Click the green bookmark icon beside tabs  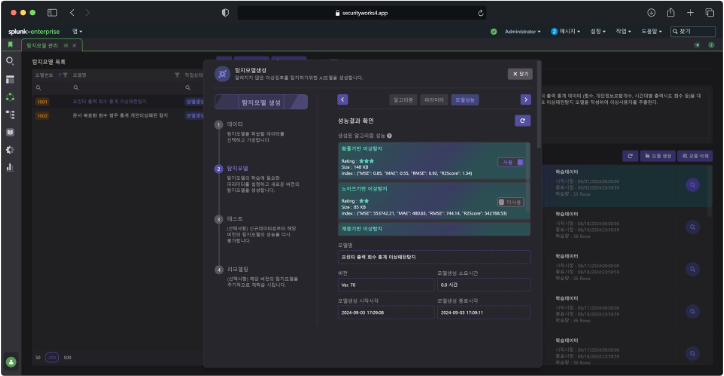click(x=10, y=45)
